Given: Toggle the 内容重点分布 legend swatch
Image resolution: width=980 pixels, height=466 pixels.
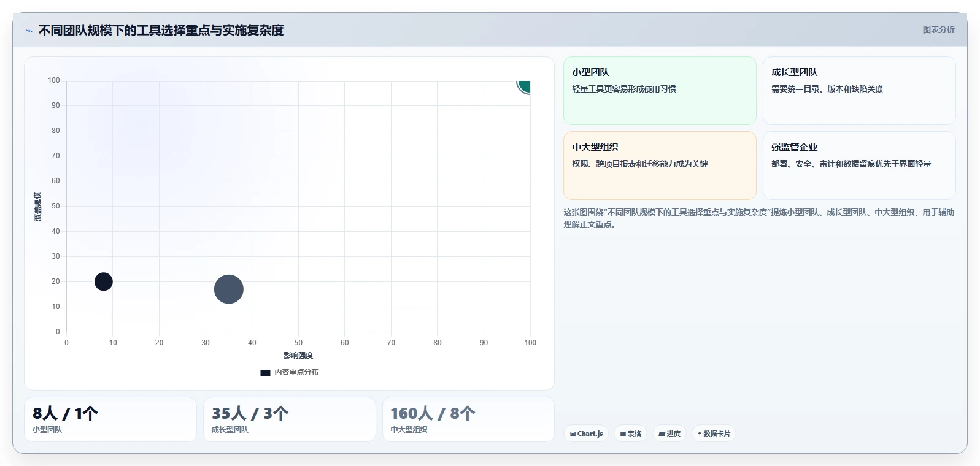Looking at the screenshot, I should pyautogui.click(x=265, y=372).
